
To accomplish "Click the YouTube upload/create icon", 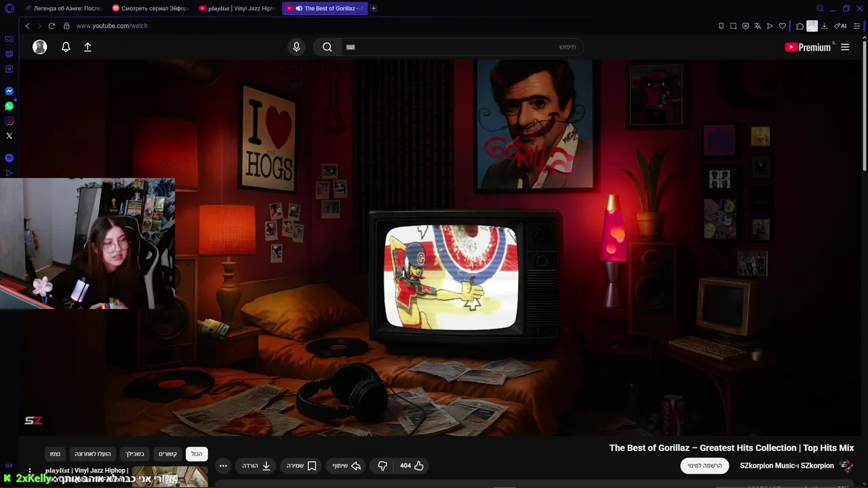I will (87, 47).
